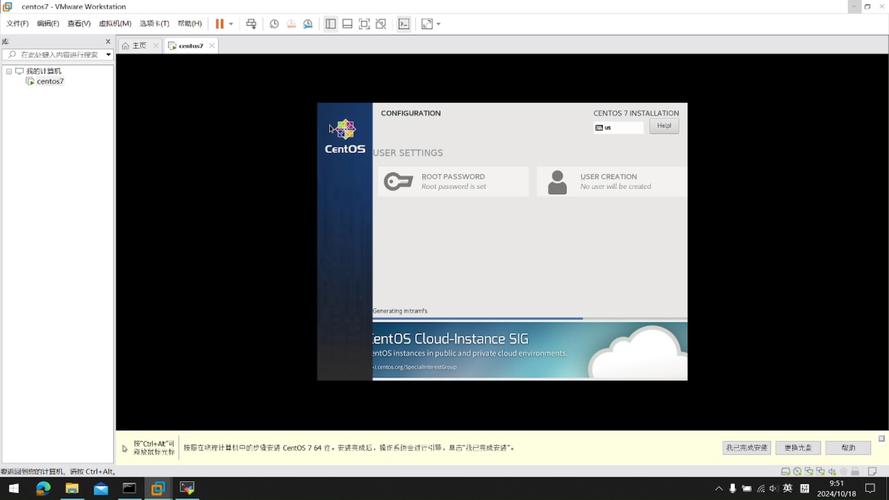Click the terminal window taskbar icon

coord(129,488)
